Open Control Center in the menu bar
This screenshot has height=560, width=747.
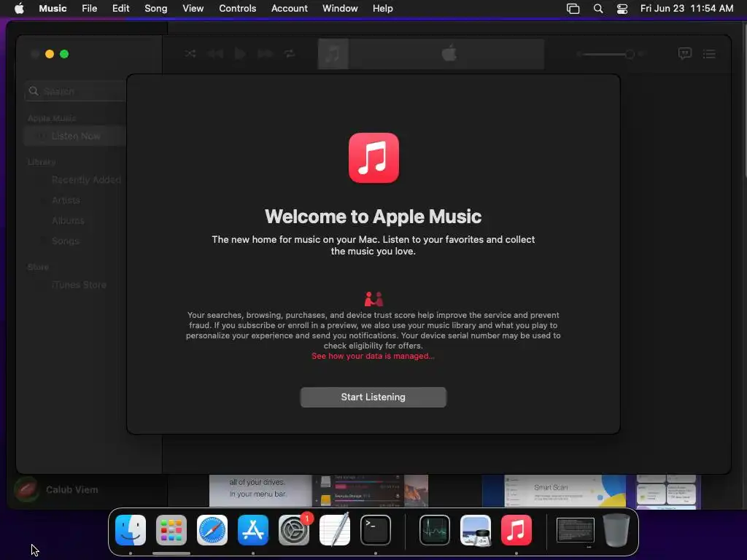622,8
